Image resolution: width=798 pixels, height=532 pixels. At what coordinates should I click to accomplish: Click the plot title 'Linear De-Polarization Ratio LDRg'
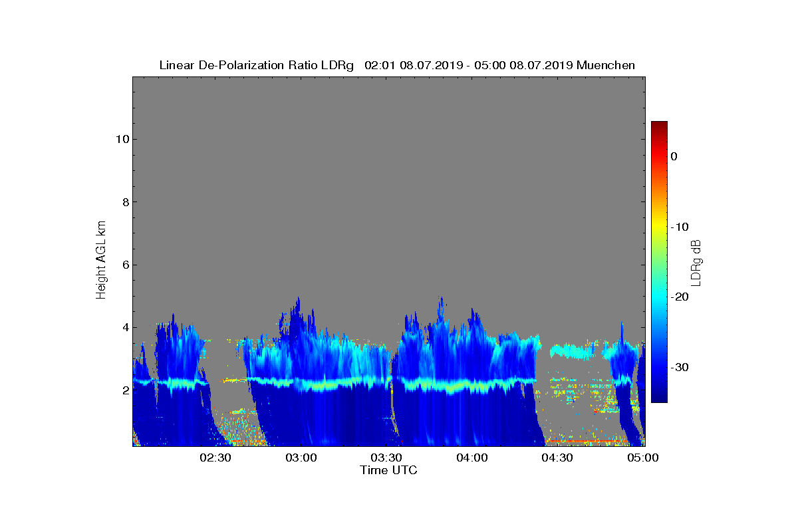pos(256,65)
